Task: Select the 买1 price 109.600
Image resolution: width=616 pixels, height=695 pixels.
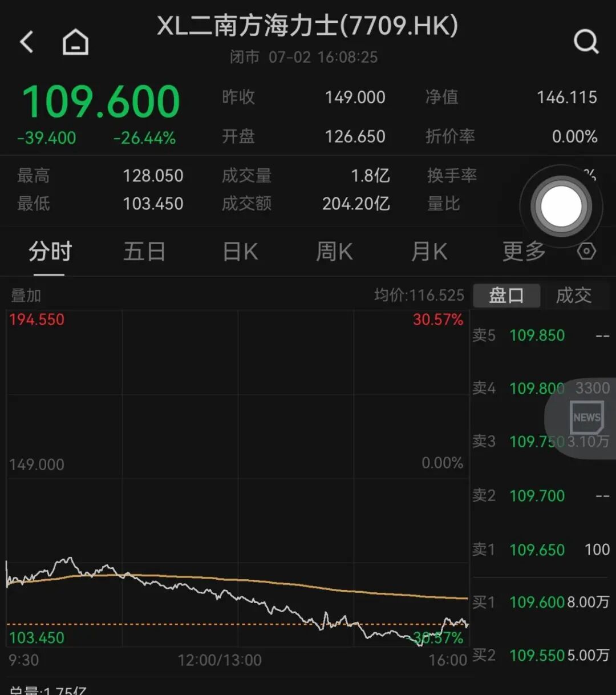Action: [x=537, y=602]
